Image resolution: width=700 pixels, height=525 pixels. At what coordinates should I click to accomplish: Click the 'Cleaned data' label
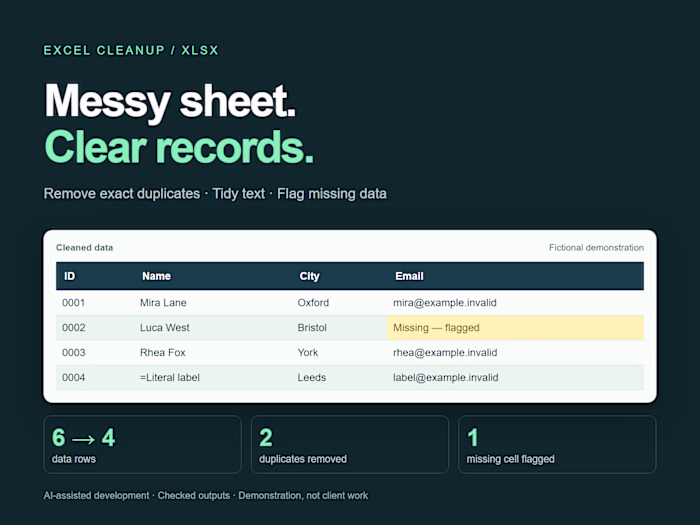click(84, 248)
